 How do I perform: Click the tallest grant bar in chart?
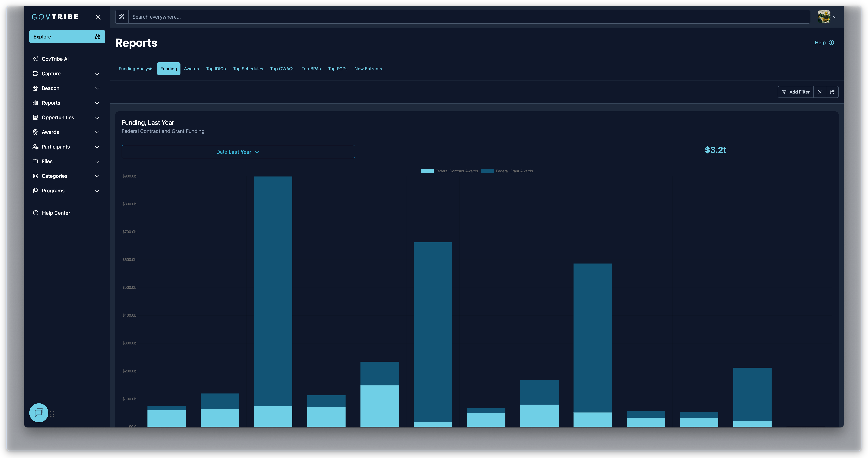(273, 291)
